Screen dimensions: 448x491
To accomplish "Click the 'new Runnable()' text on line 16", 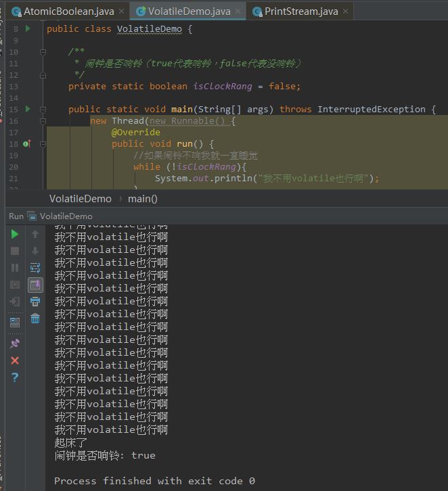I will pos(187,120).
